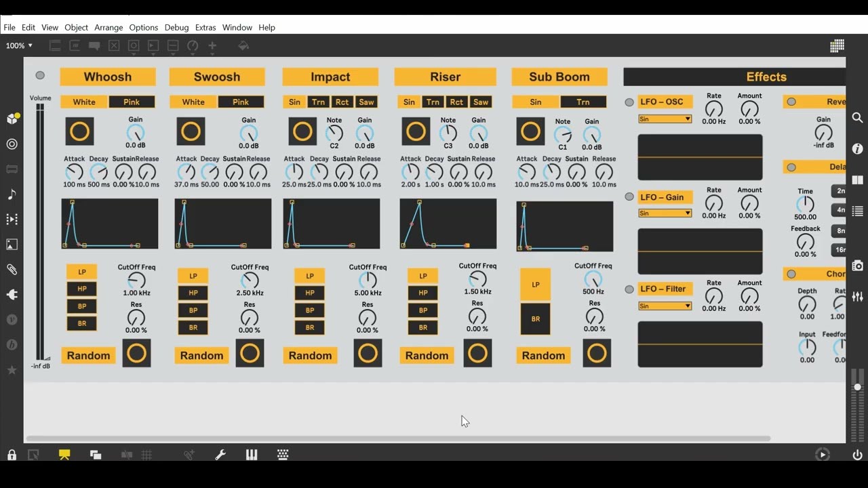Viewport: 868px width, 488px height.
Task: Click the LFO – OSC waveform display
Action: 700,157
